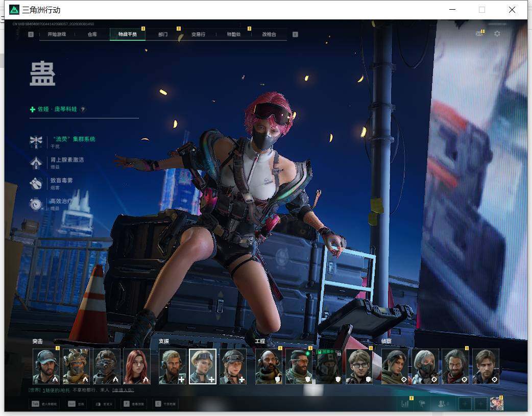
Task: Click the second empty squad slot plus
Action: pyautogui.click(x=480, y=404)
